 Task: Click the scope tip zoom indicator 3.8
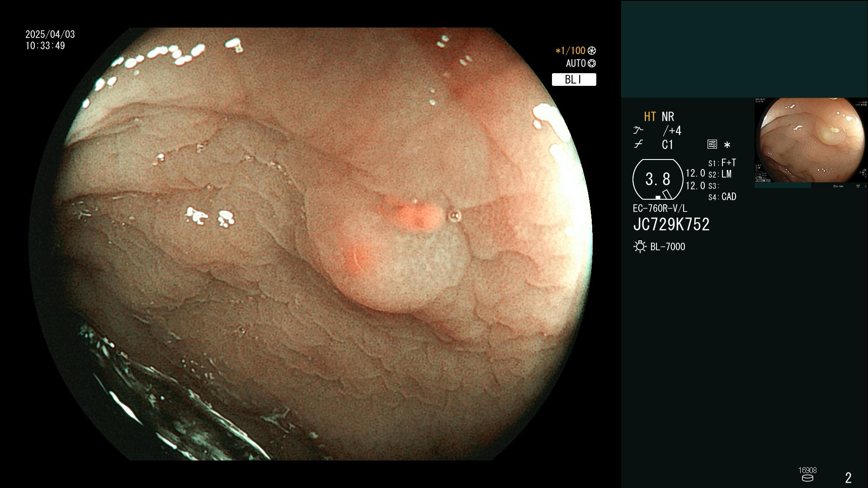[658, 179]
